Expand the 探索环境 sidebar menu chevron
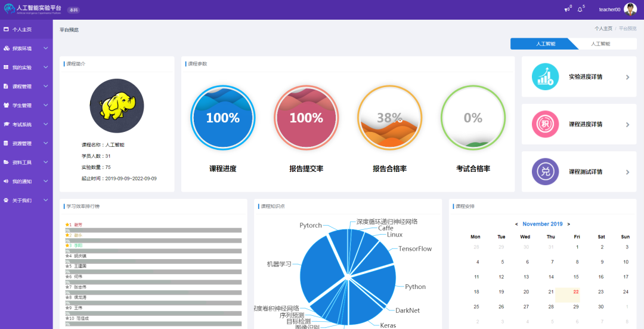Screen dimensions: 644x329 point(46,48)
